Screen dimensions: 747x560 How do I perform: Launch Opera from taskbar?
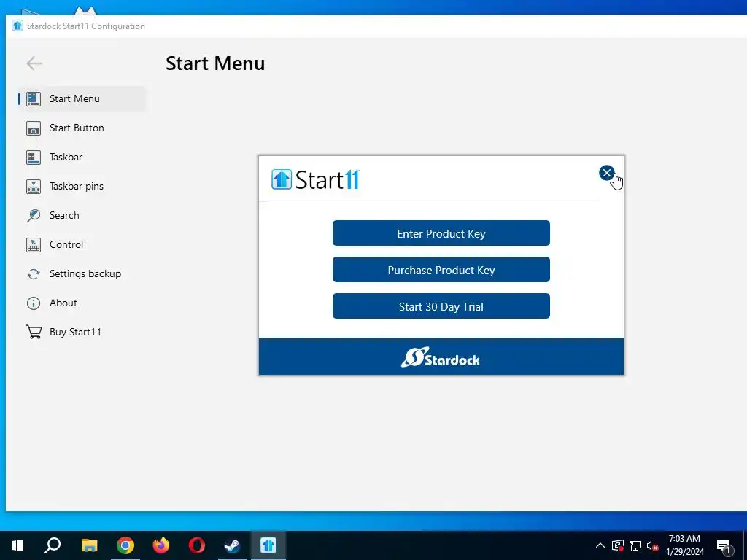pos(197,545)
